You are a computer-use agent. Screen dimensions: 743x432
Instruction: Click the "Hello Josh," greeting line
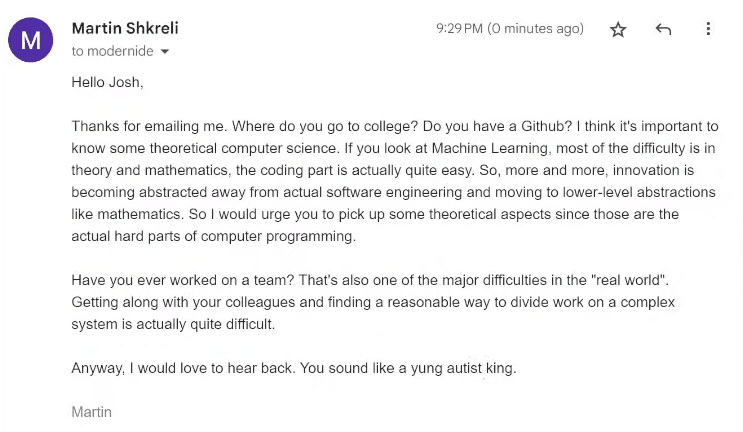(107, 82)
